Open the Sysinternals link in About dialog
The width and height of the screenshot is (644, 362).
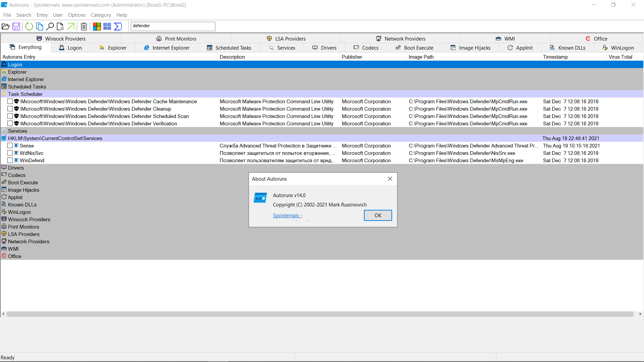(x=287, y=216)
